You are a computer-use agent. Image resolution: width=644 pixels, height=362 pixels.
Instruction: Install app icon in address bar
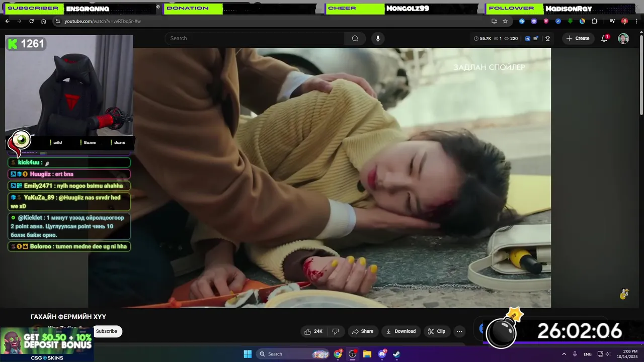tap(494, 21)
